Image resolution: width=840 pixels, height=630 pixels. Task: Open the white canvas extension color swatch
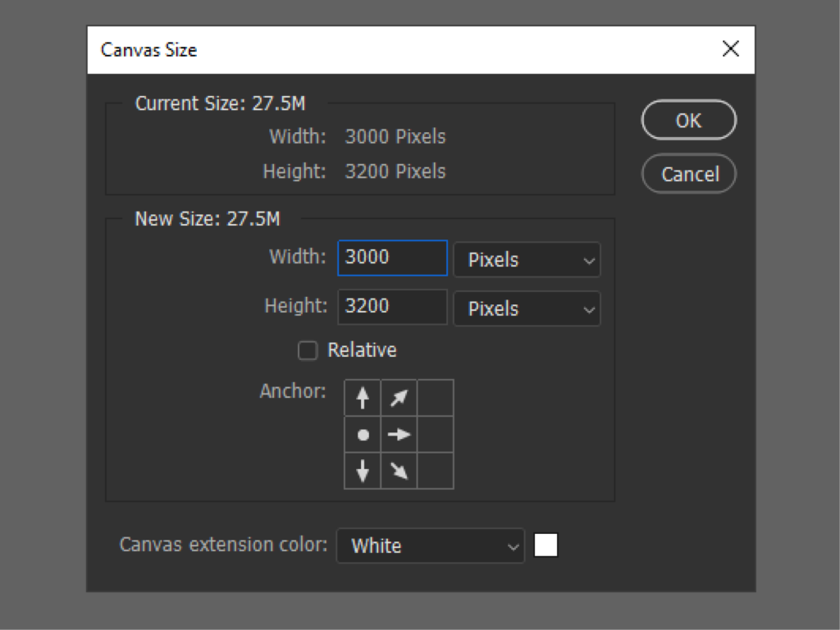546,546
